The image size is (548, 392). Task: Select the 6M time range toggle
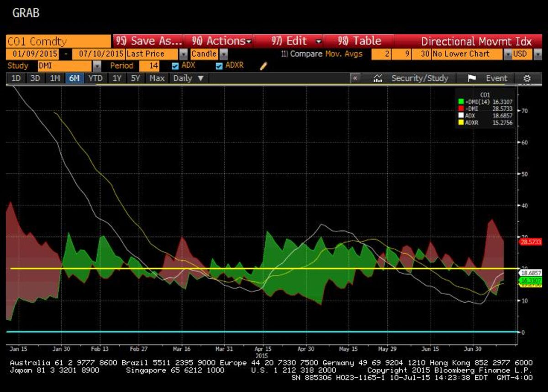[74, 78]
